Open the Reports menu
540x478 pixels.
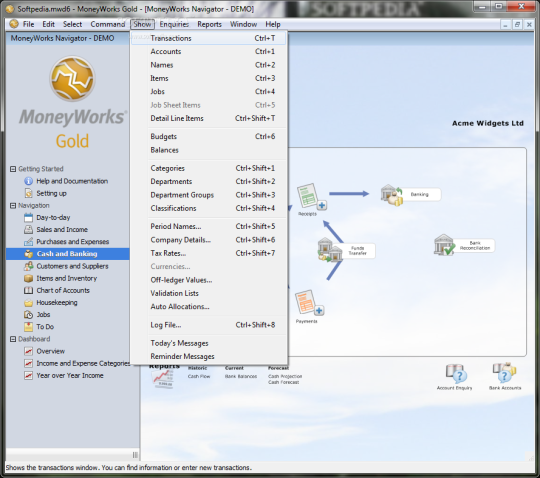click(x=209, y=24)
